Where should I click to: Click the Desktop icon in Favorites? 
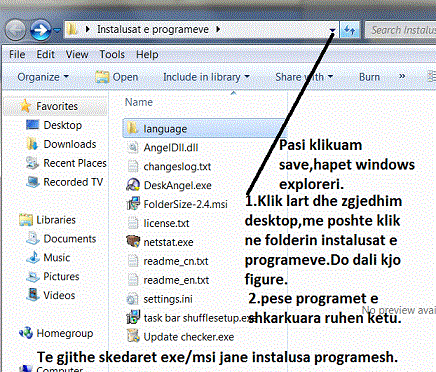tap(33, 125)
